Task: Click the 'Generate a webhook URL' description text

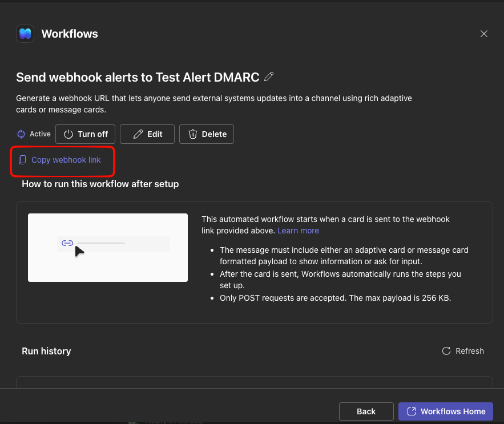Action: (214, 104)
